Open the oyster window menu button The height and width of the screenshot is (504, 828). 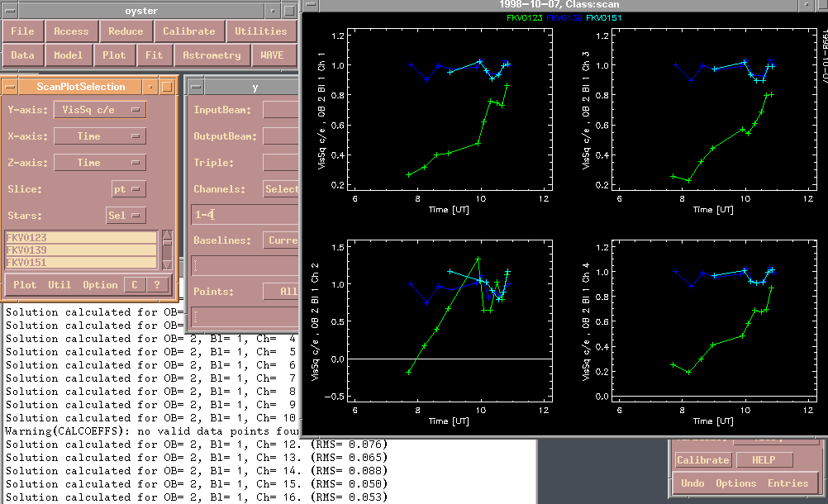click(11, 11)
